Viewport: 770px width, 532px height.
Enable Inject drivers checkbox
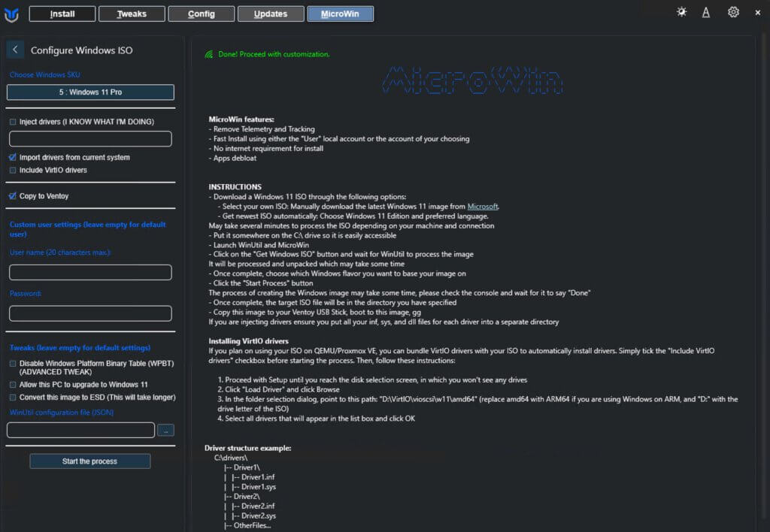point(13,122)
